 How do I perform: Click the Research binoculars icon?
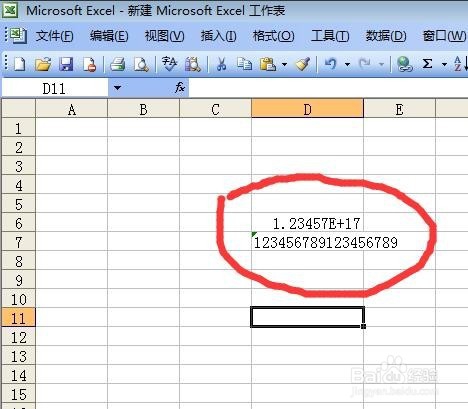(193, 64)
